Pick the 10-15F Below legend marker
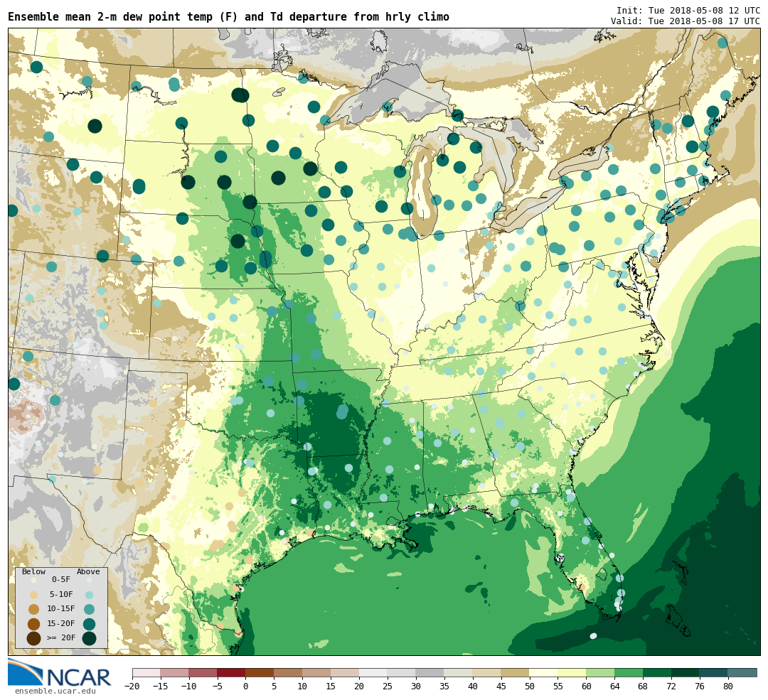 click(x=33, y=609)
